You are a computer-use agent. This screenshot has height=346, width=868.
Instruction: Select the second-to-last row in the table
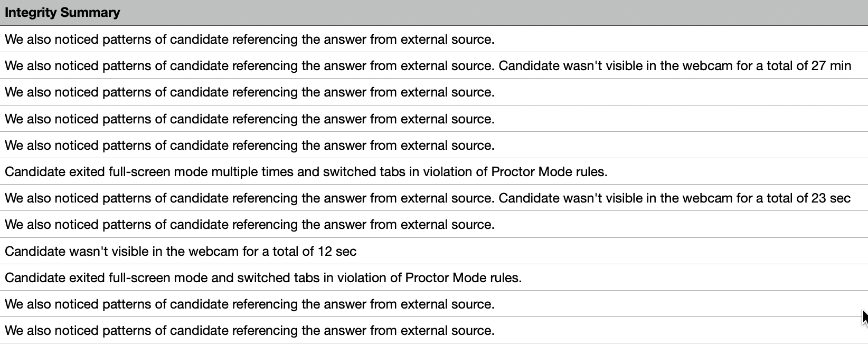pos(250,304)
